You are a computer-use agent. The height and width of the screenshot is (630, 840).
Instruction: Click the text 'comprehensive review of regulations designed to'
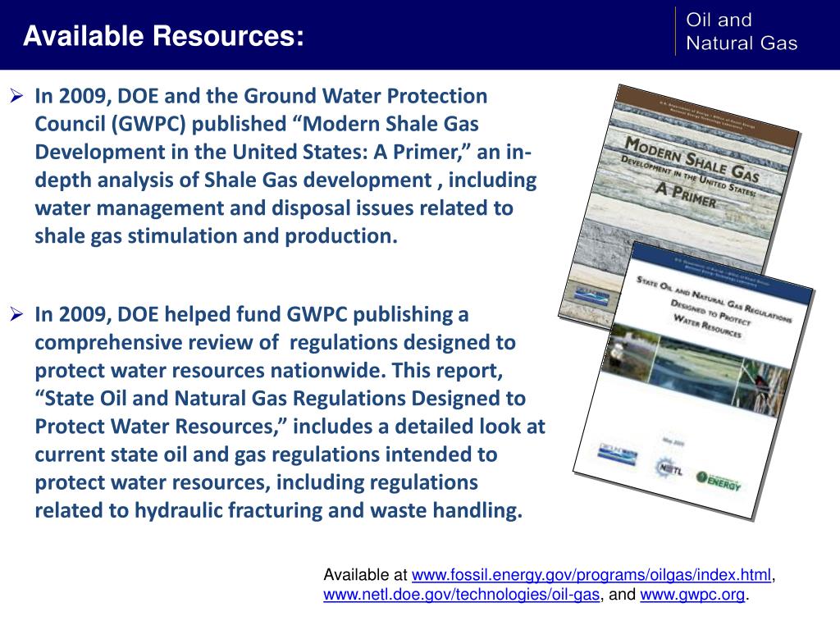click(x=276, y=342)
